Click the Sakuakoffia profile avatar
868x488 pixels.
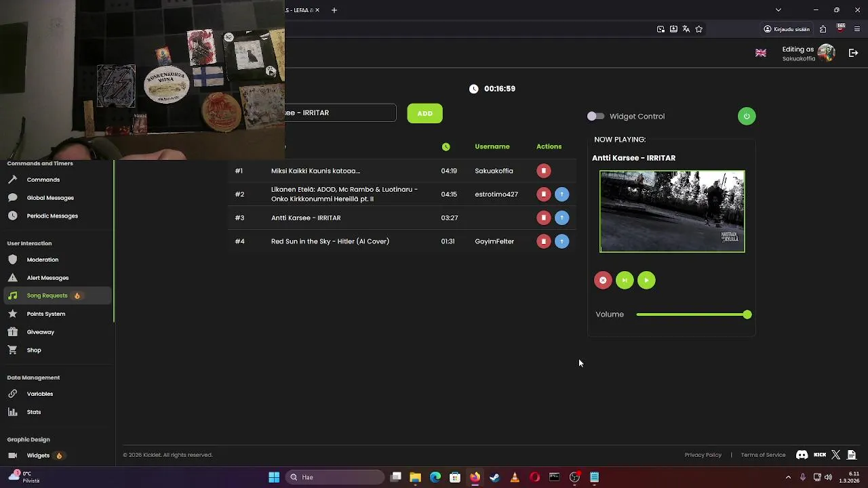(826, 53)
